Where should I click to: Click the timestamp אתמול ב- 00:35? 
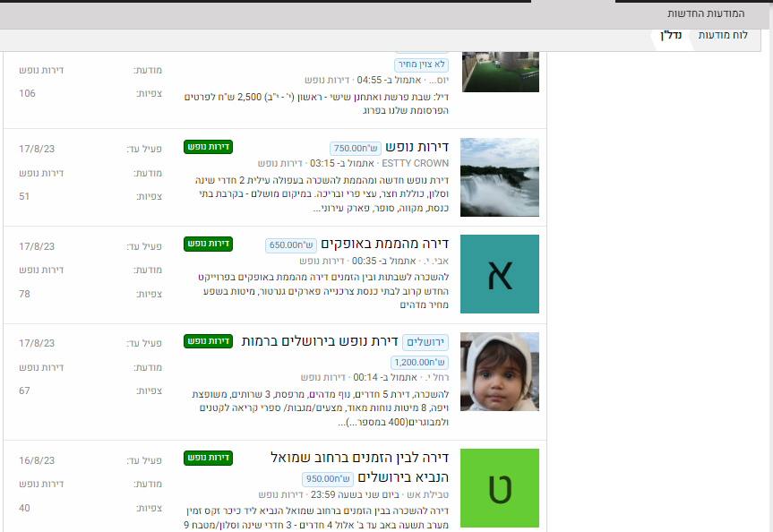[383, 261]
